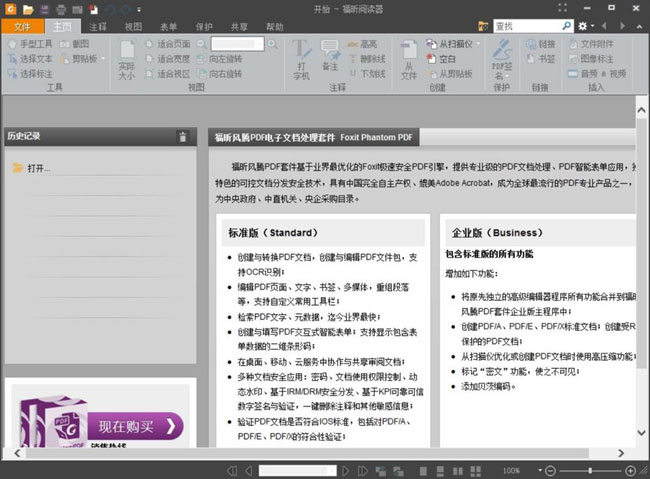The height and width of the screenshot is (479, 650).
Task: Select the 选择文本 text selection tool
Action: point(30,59)
